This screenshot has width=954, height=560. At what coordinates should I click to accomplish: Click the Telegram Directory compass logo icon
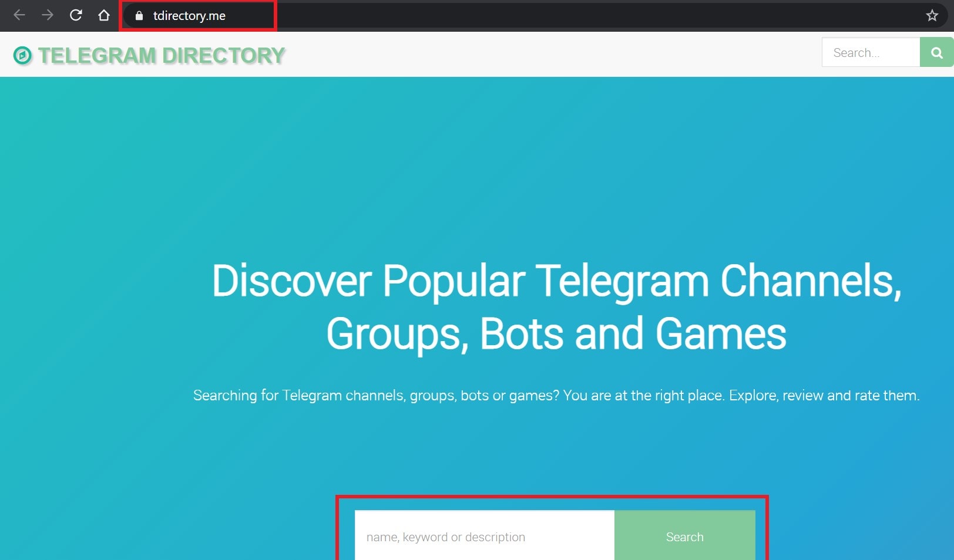coord(22,56)
